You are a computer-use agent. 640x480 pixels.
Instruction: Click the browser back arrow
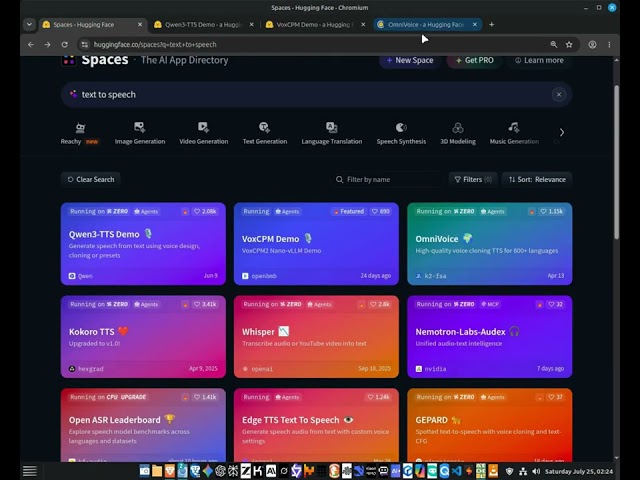(x=31, y=44)
